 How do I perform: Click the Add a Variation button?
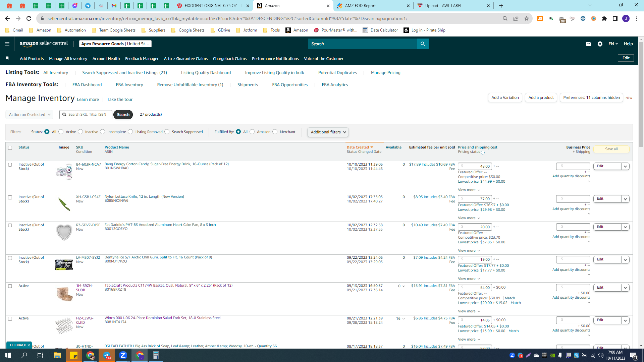click(505, 98)
